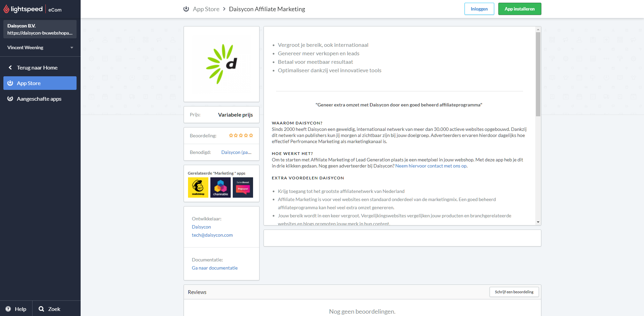Click the back arrow beside Terug naar Home

coord(10,67)
